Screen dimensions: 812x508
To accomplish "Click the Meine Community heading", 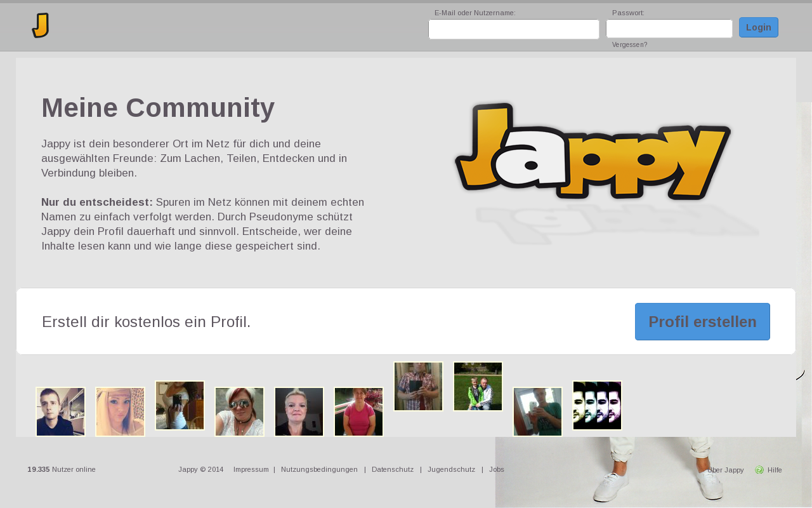I will 158,108.
